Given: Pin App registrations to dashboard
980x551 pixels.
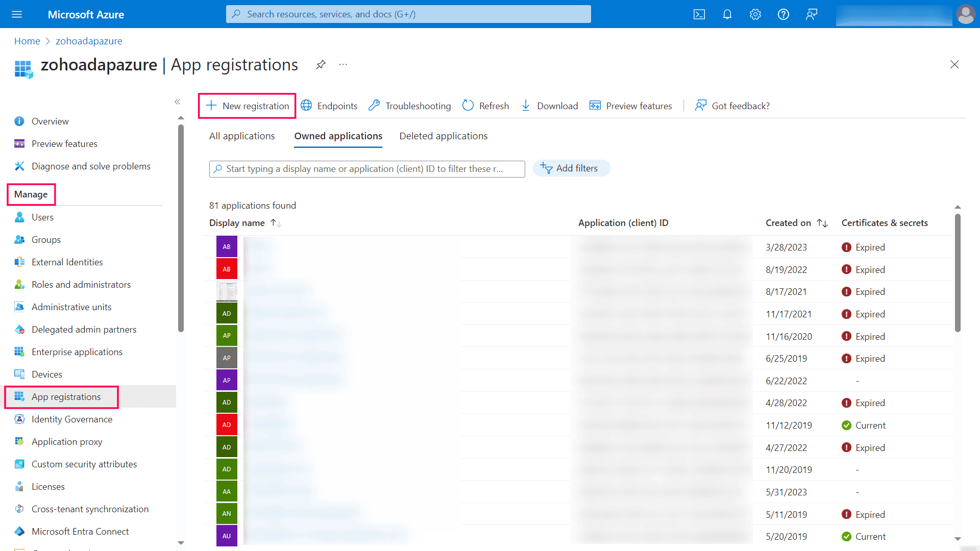Looking at the screenshot, I should tap(321, 64).
